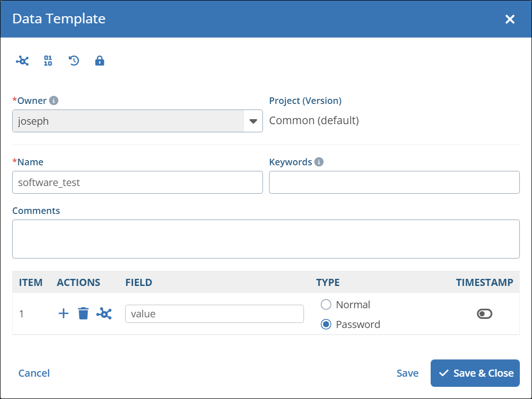The image size is (532, 399).
Task: Select the Normal type radio button
Action: point(326,305)
